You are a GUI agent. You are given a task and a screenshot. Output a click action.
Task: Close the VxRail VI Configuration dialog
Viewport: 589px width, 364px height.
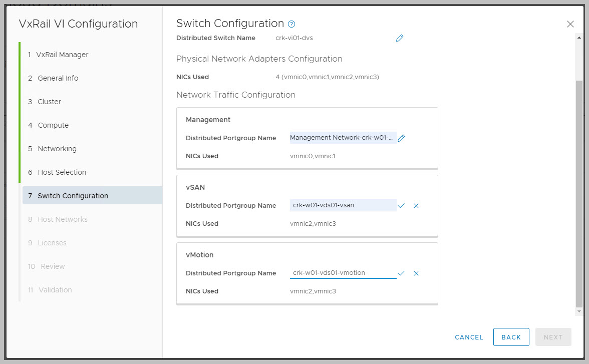tap(570, 24)
